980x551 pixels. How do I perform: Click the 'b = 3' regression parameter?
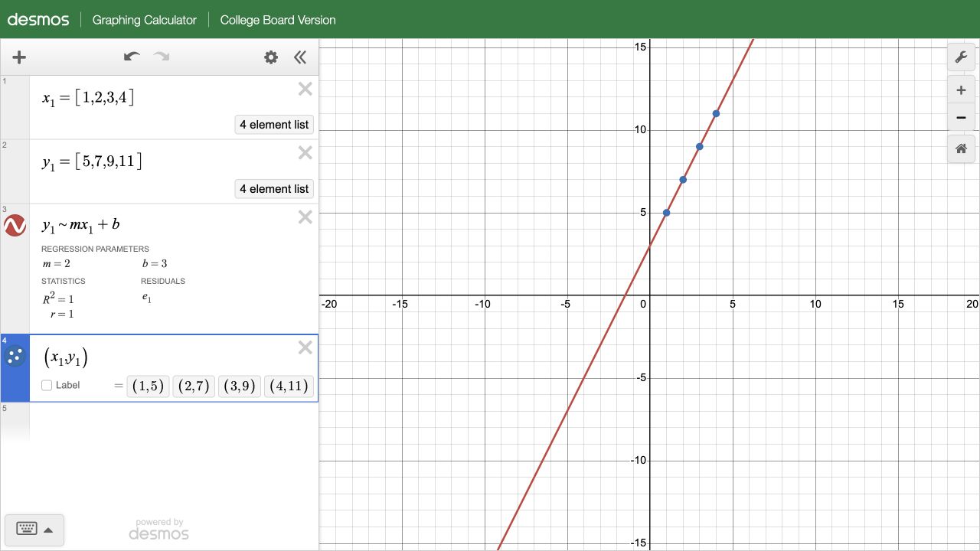pos(155,264)
